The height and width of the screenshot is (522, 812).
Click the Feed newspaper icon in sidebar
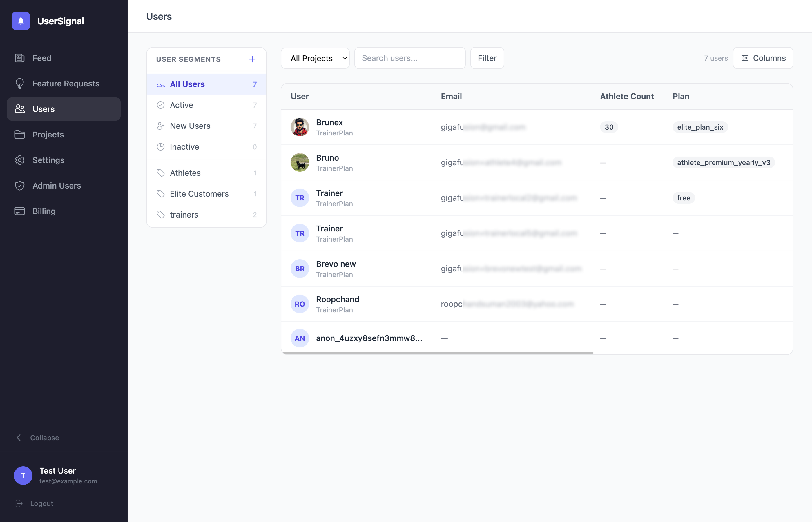tap(20, 58)
